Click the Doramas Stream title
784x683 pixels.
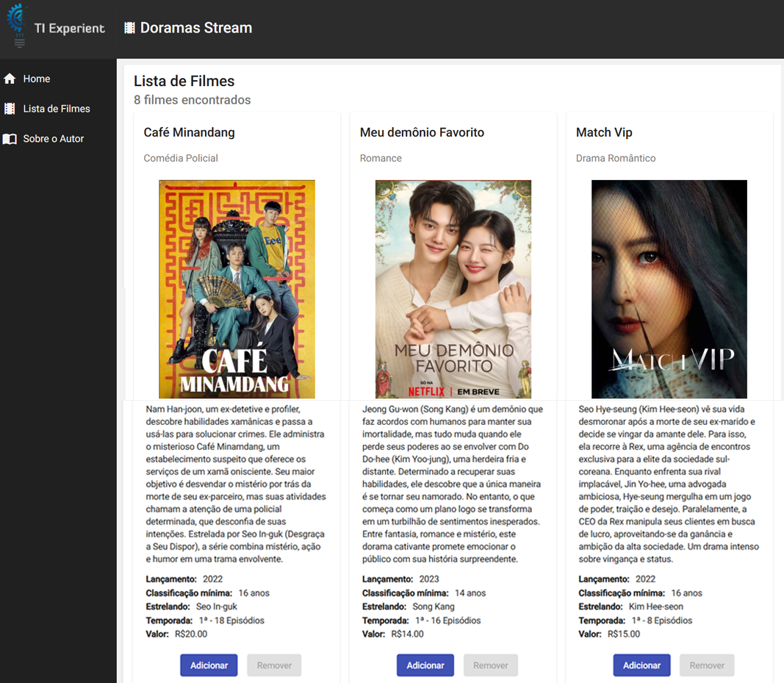[x=196, y=28]
